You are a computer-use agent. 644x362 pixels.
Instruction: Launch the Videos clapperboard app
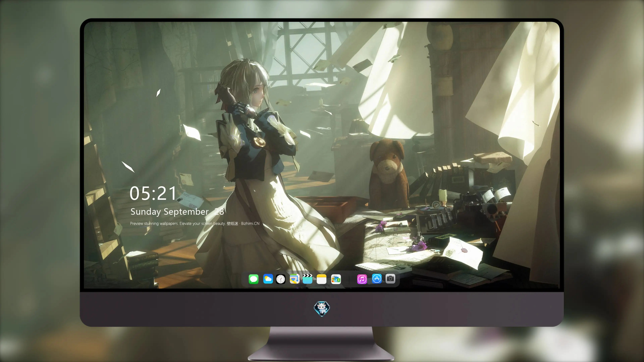(308, 279)
